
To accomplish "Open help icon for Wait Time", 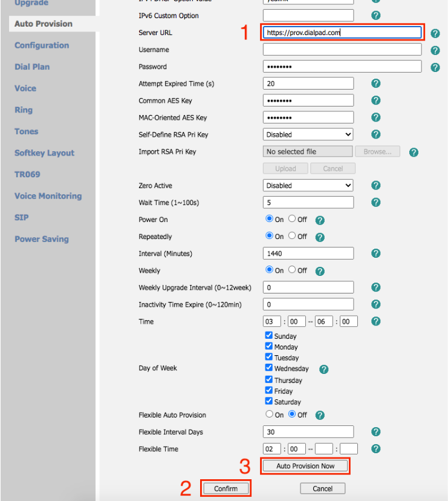I will pos(376,202).
